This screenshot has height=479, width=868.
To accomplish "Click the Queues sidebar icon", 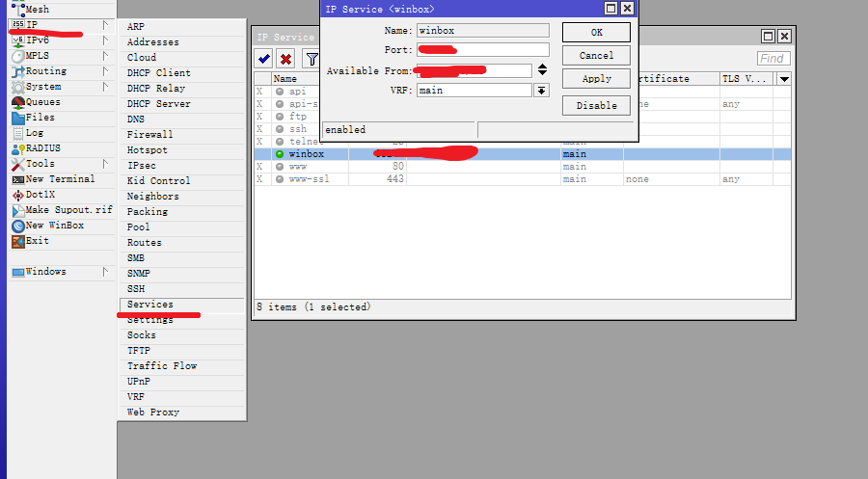I will (x=17, y=102).
